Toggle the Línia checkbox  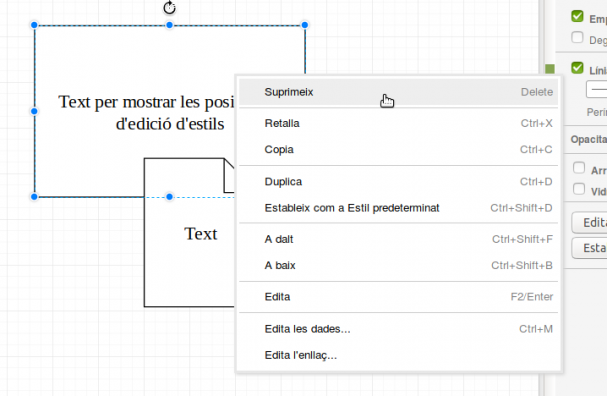click(577, 68)
